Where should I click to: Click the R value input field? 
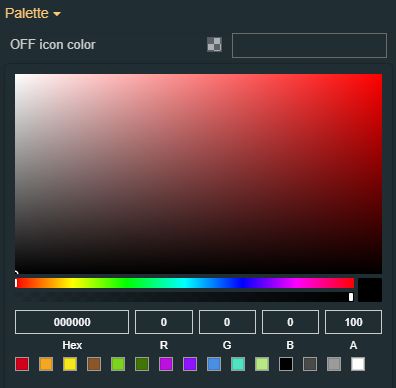[164, 322]
